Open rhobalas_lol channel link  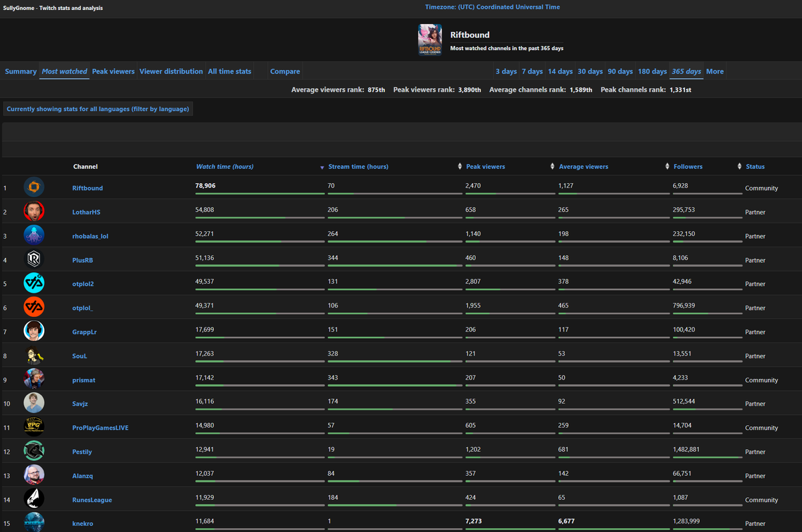[90, 237]
